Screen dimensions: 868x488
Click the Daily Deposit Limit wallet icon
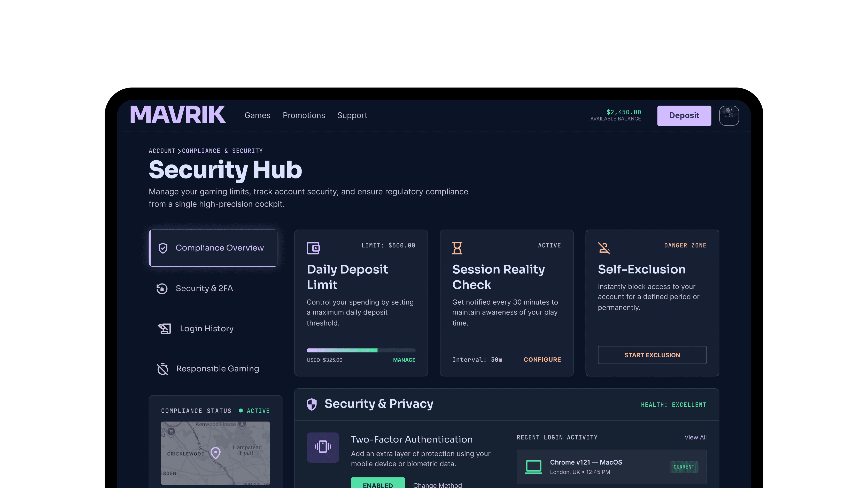[313, 248]
